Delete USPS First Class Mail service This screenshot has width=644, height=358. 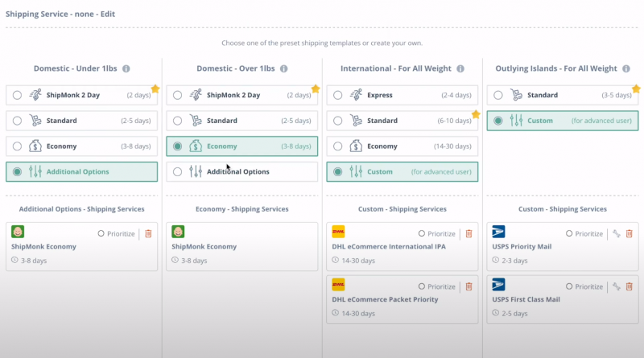coord(630,286)
